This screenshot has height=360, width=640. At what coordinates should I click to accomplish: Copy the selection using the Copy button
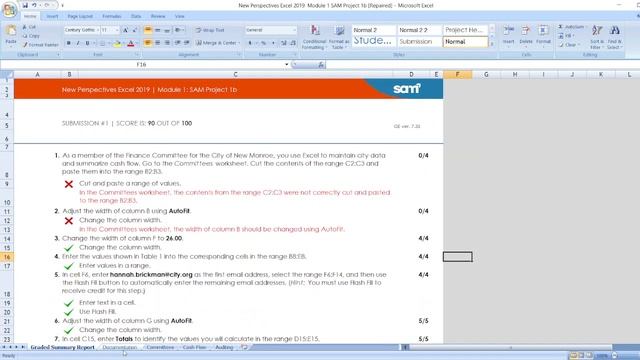pyautogui.click(x=31, y=36)
